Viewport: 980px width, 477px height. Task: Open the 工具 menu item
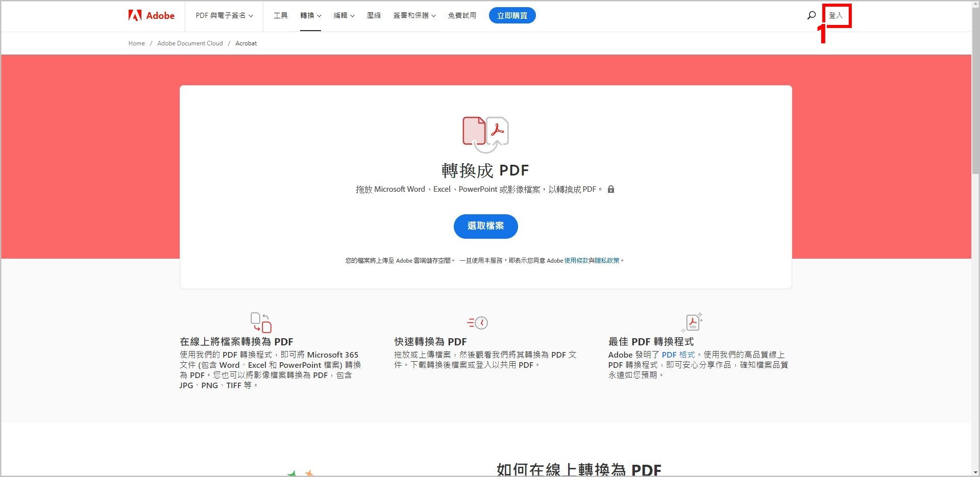pos(281,16)
